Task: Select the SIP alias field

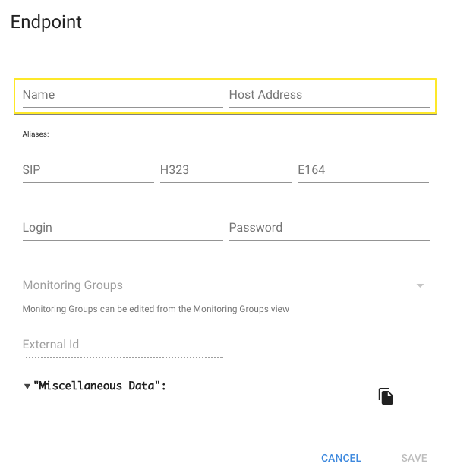Action: pos(88,170)
